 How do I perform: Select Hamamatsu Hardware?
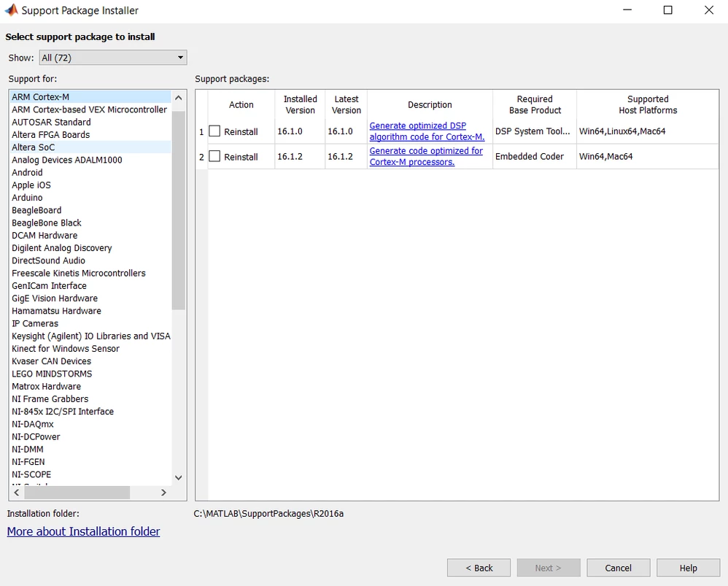tap(90, 311)
